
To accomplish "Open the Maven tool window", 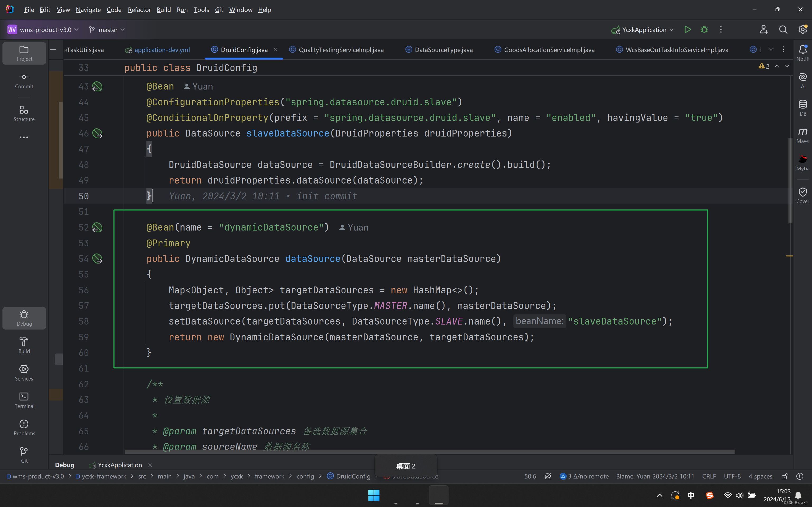I will (x=802, y=135).
